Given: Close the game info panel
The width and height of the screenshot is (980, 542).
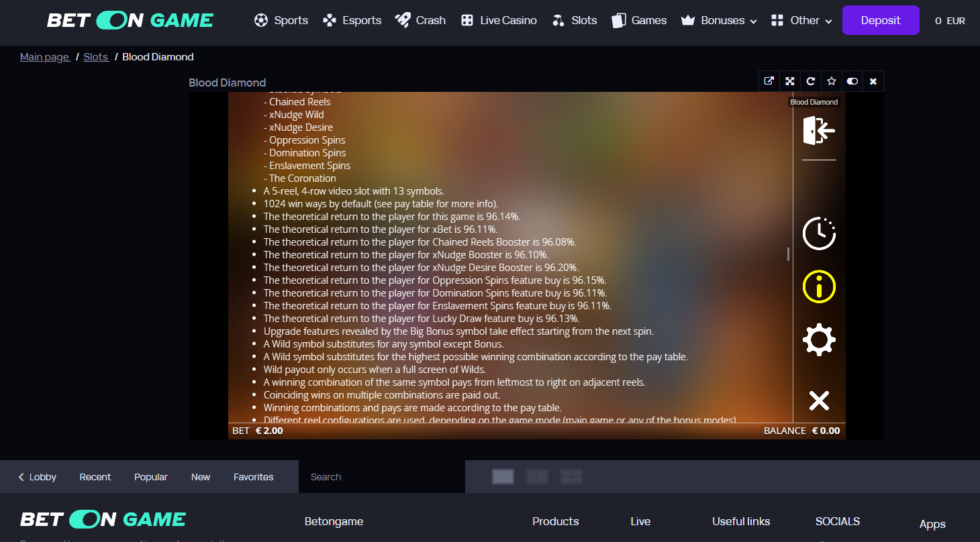Looking at the screenshot, I should coord(819,401).
